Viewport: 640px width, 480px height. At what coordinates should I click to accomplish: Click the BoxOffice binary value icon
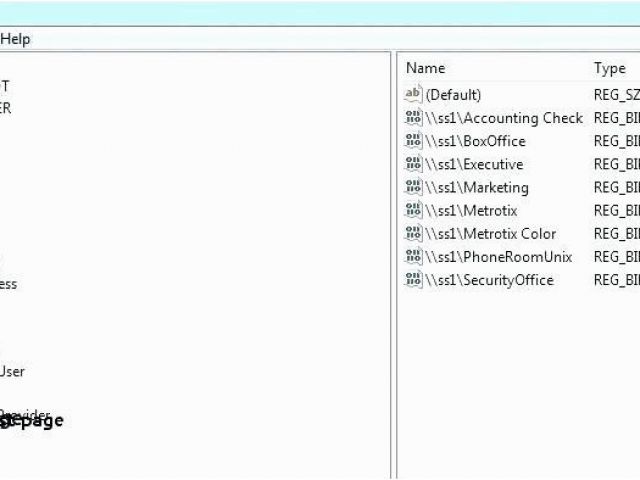(413, 141)
